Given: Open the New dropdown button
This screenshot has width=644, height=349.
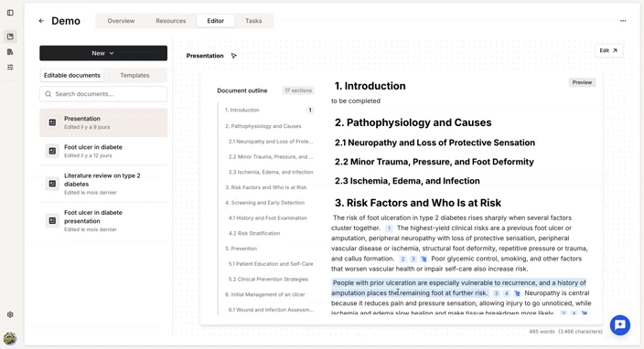Looking at the screenshot, I should (x=103, y=53).
